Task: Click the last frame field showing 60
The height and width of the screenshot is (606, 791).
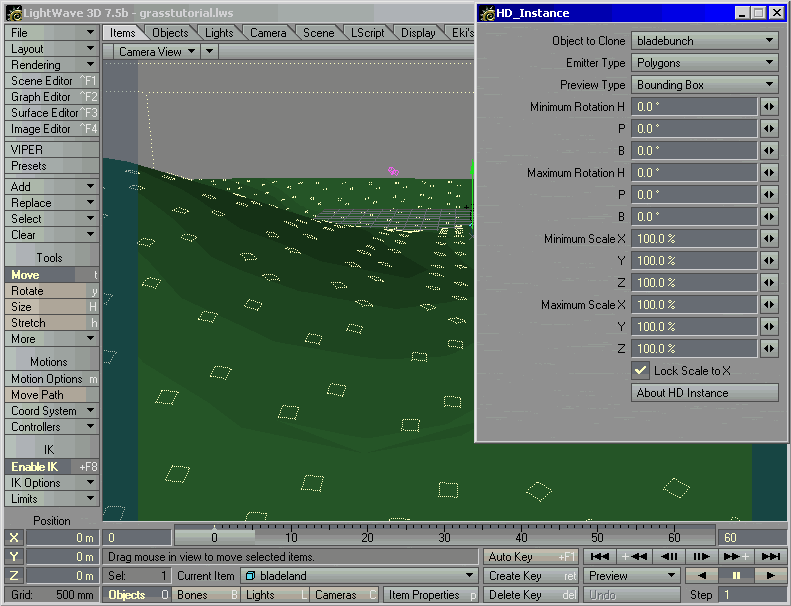Action: point(753,537)
